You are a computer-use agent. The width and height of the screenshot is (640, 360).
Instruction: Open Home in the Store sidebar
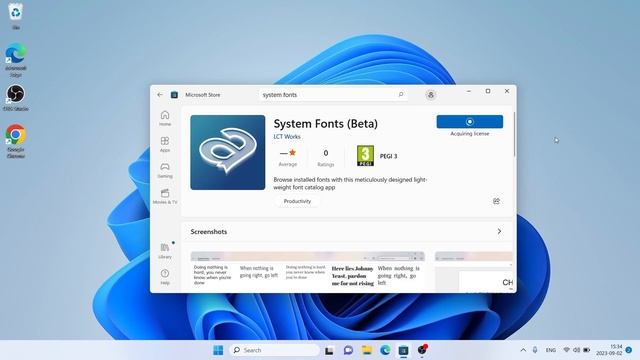[x=165, y=118]
